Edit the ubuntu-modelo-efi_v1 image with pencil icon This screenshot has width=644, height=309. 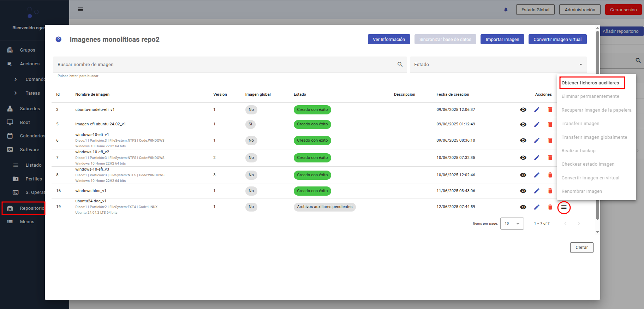pos(537,110)
